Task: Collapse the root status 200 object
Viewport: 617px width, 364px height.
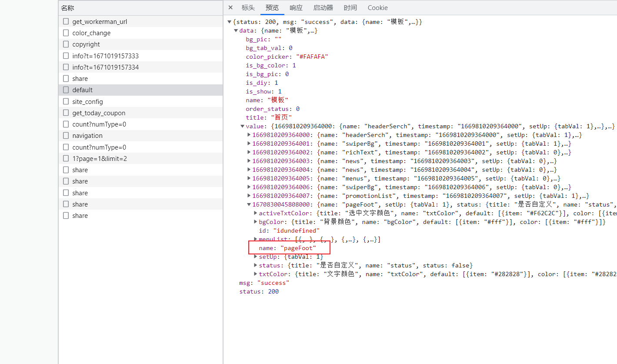Action: pyautogui.click(x=230, y=22)
